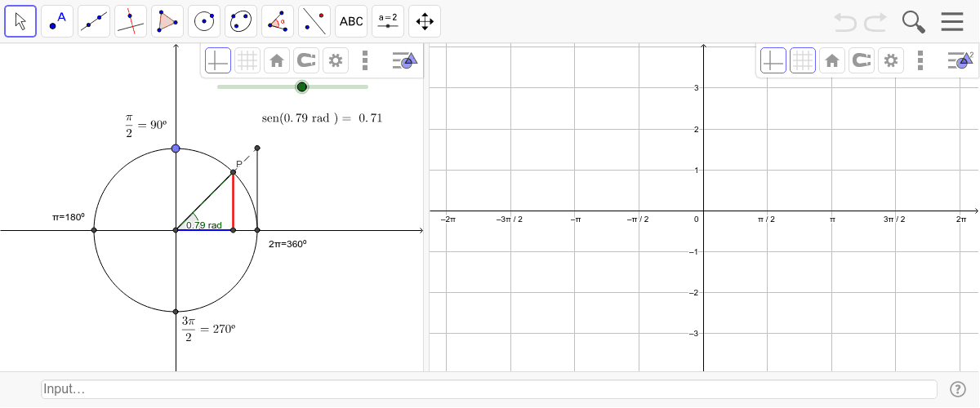Toggle axes in right graphics view
980x408 pixels.
773,60
